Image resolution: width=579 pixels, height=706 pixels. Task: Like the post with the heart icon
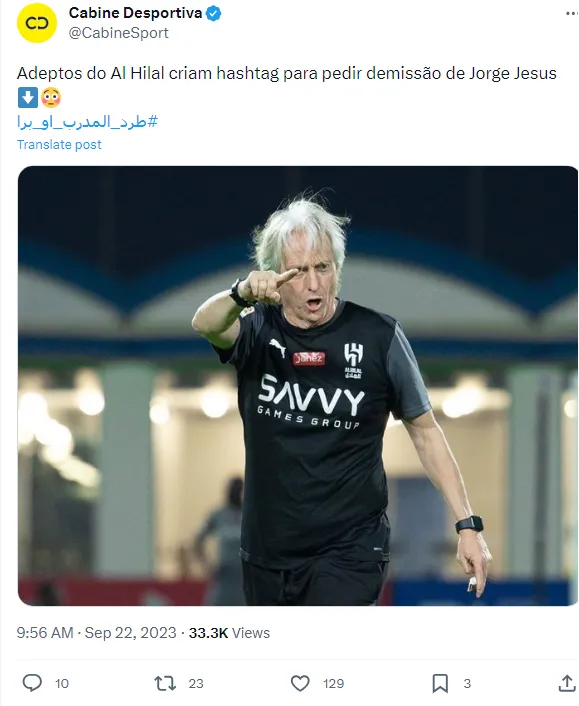(300, 683)
